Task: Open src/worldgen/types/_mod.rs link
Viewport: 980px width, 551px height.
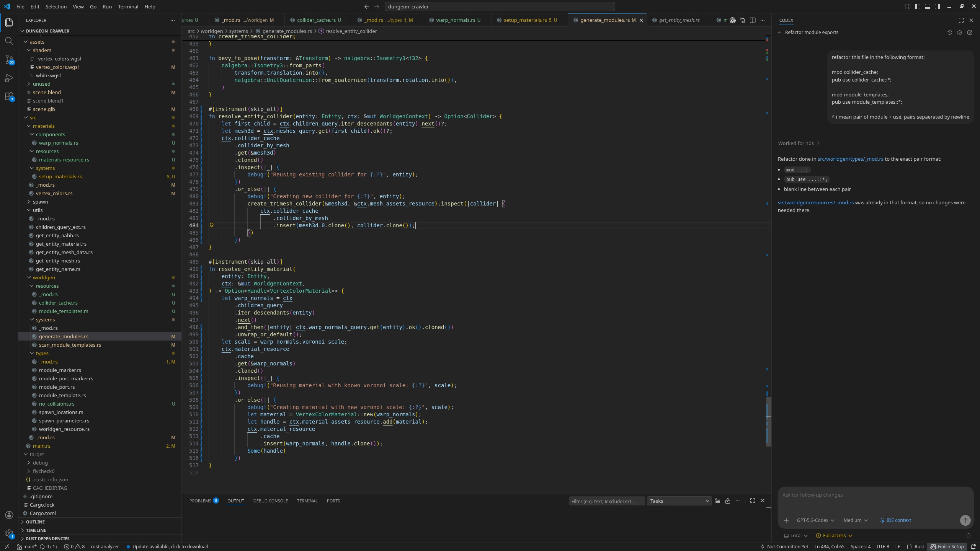Action: tap(850, 159)
